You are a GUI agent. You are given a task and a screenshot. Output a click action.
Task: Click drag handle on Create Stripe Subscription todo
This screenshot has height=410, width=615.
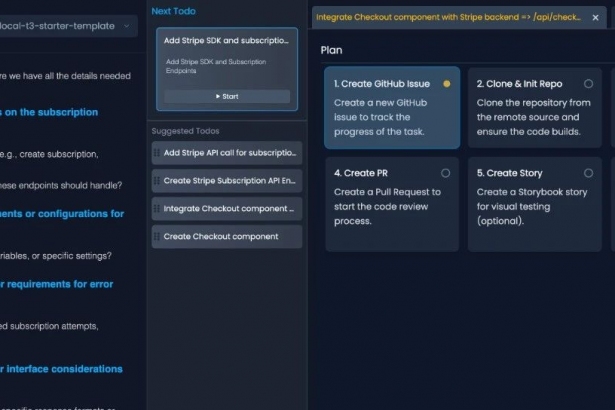(156, 180)
